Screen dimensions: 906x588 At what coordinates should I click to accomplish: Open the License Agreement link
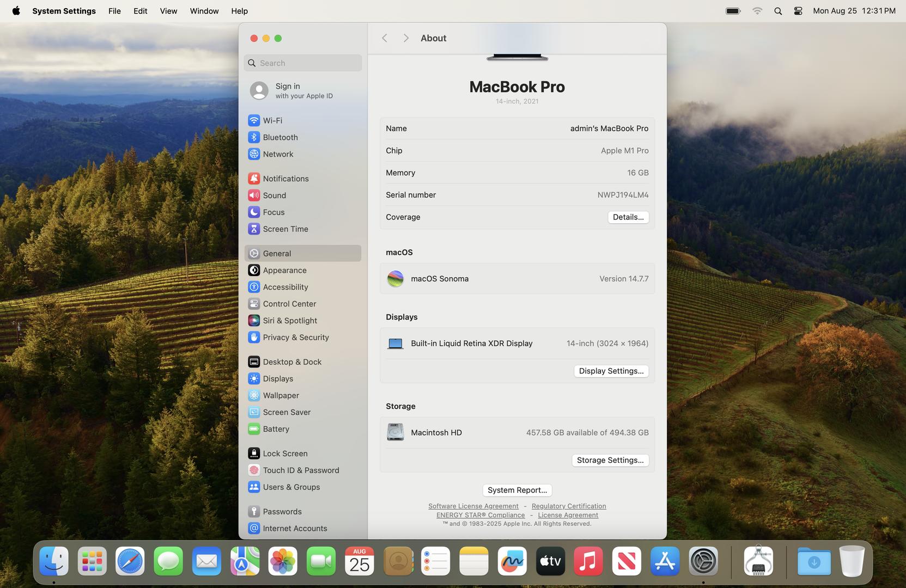pyautogui.click(x=568, y=515)
